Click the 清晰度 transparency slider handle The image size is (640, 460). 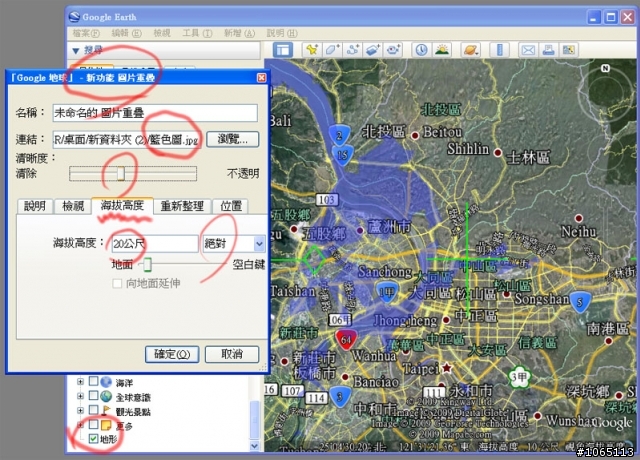pos(120,173)
